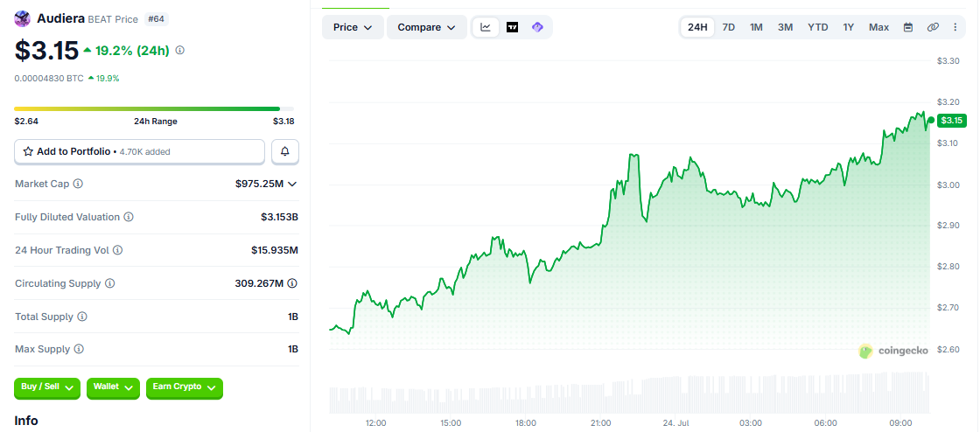
Task: Switch to the TradingView chart icon
Action: (512, 27)
